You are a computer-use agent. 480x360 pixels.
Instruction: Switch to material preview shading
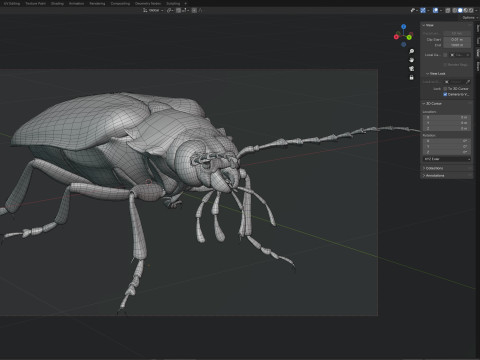tap(466, 10)
